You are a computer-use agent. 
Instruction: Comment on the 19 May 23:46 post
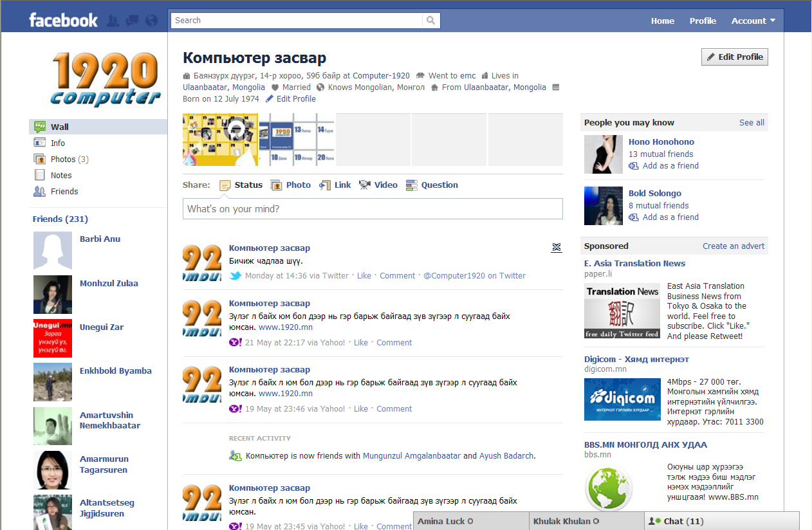[x=394, y=409]
